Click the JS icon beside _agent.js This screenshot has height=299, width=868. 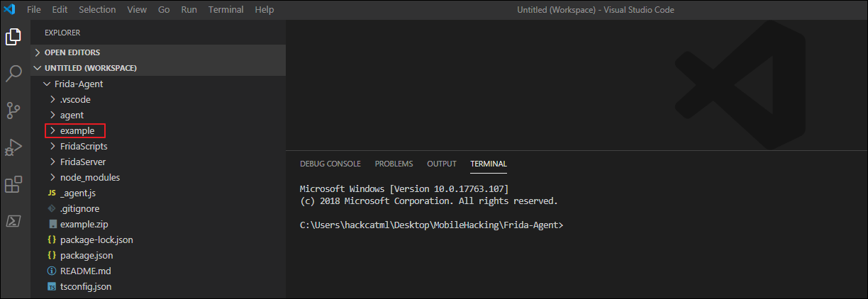coord(52,193)
